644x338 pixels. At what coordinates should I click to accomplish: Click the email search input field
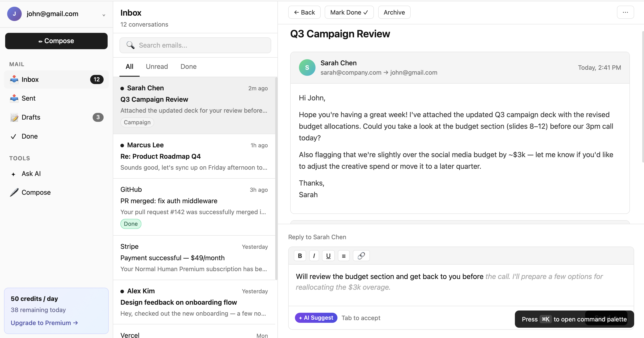coord(200,45)
